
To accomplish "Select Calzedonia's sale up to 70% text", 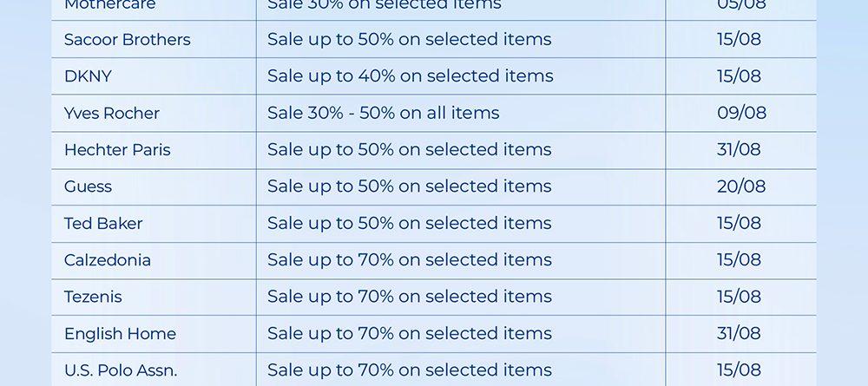I will (x=409, y=260).
